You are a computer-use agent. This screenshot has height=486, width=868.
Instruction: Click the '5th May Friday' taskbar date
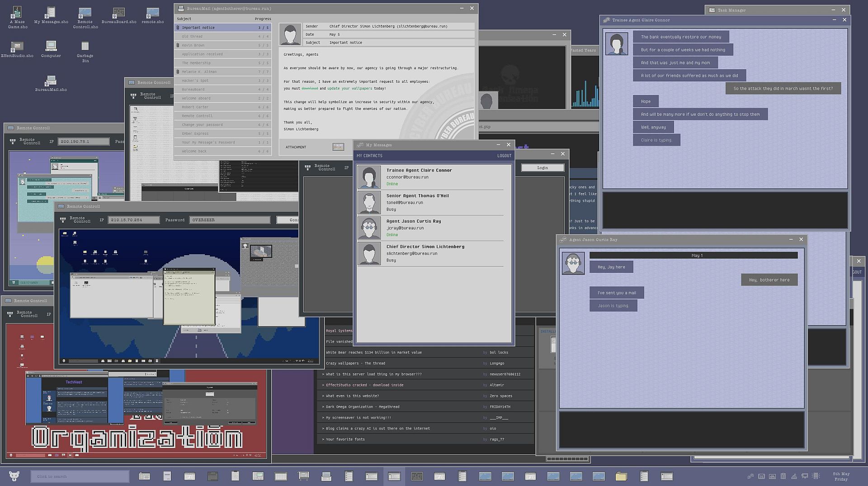click(x=841, y=476)
